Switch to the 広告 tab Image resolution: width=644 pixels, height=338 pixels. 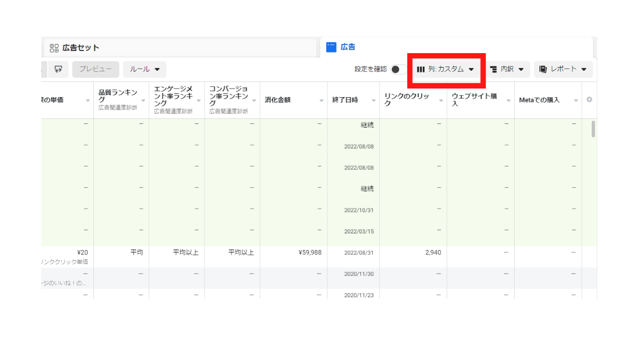click(457, 47)
